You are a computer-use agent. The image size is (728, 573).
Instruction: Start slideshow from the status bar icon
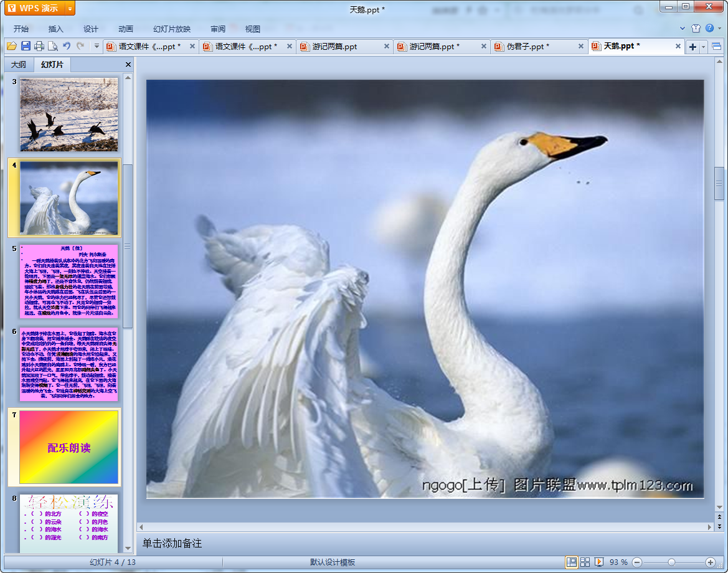point(599,562)
